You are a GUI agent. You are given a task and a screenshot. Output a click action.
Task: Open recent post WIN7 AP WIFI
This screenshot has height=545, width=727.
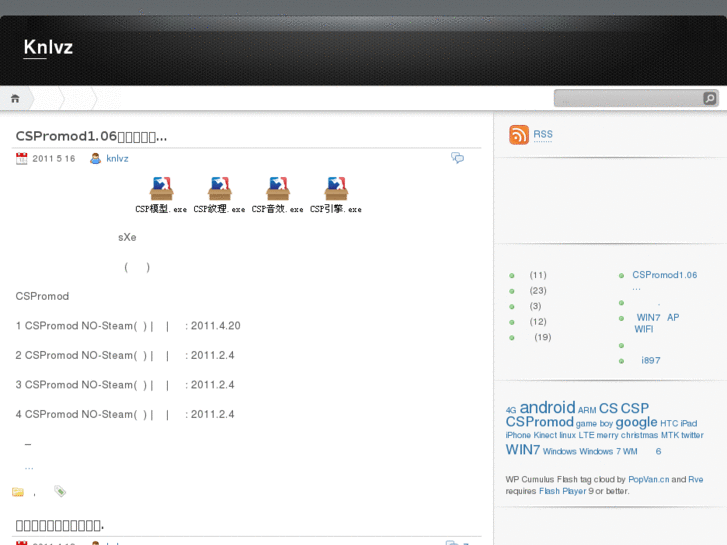pos(657,323)
